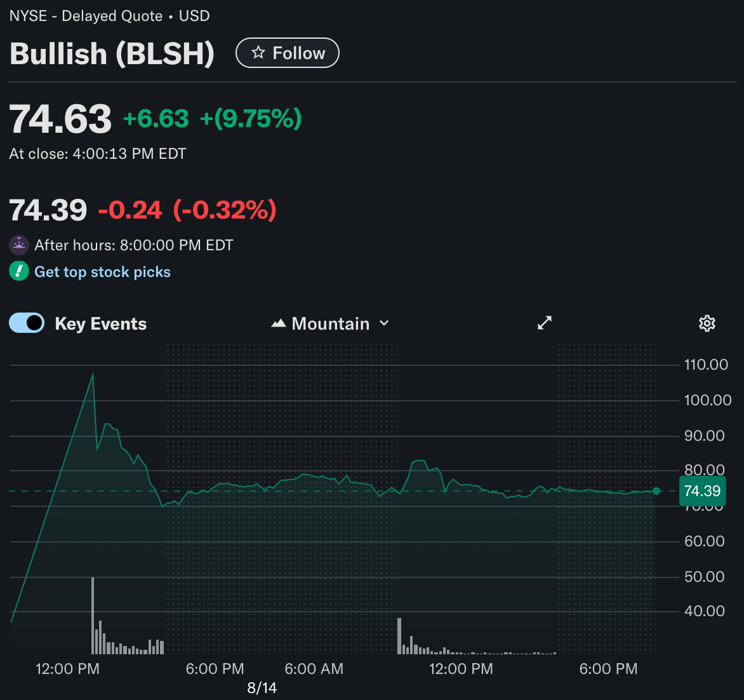The width and height of the screenshot is (744, 700).
Task: Click 'NYSE - Delayed Quote' header text
Action: pyautogui.click(x=86, y=16)
